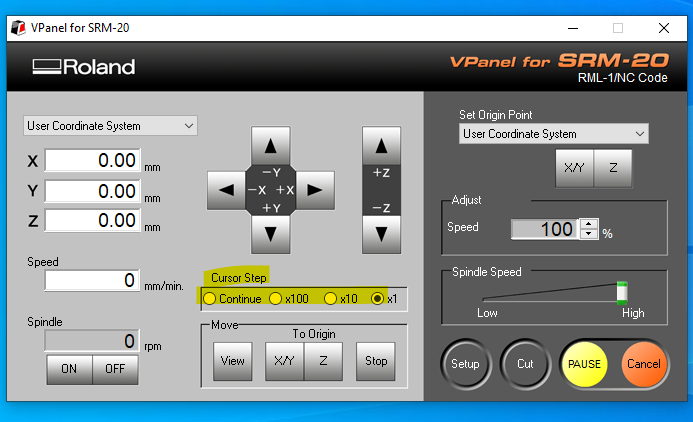The width and height of the screenshot is (693, 422).
Task: Click the Stop button in the Move group
Action: click(x=376, y=361)
